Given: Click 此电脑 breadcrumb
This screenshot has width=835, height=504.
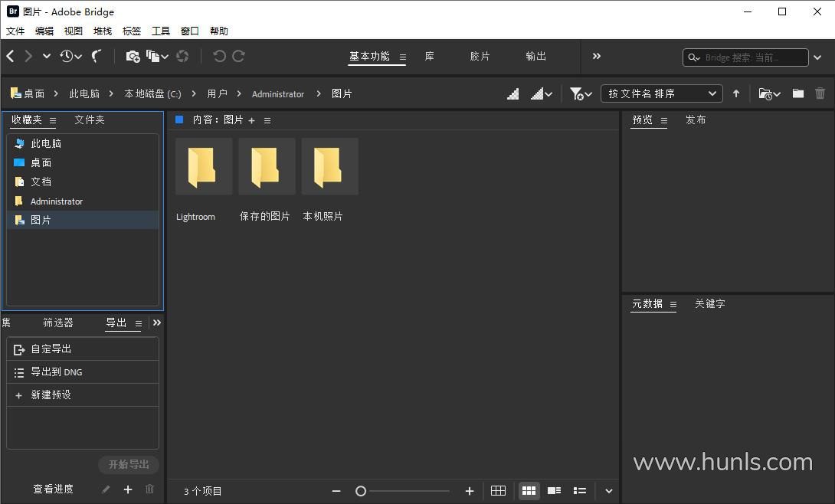Looking at the screenshot, I should click(x=84, y=93).
